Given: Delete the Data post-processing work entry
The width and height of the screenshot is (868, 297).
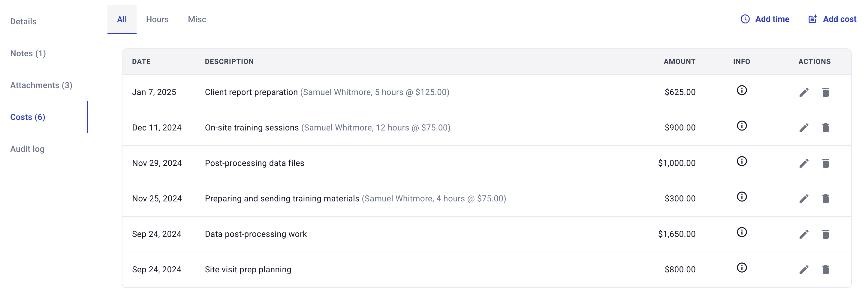Looking at the screenshot, I should (x=825, y=234).
